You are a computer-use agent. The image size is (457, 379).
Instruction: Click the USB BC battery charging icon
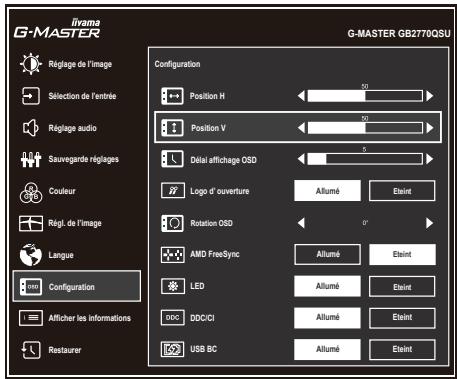[x=173, y=349]
